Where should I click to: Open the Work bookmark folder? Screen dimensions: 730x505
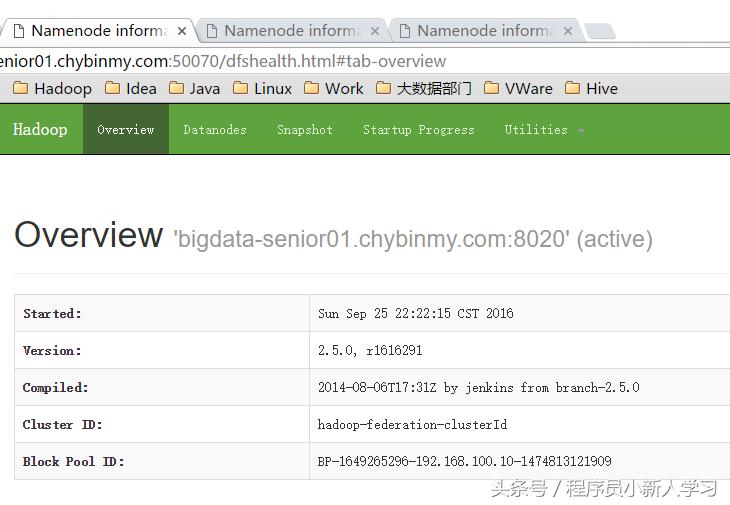point(334,88)
